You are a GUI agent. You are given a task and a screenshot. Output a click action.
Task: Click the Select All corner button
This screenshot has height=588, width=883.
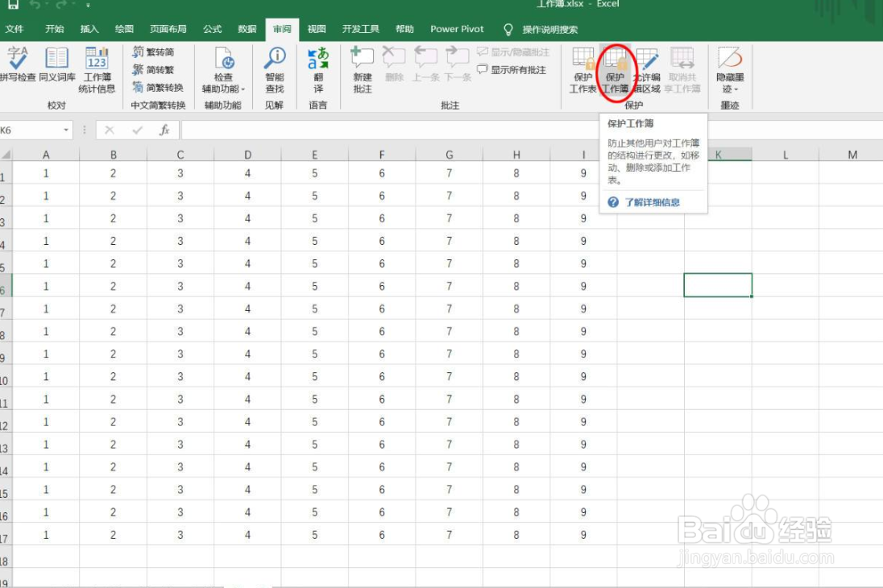(6, 155)
